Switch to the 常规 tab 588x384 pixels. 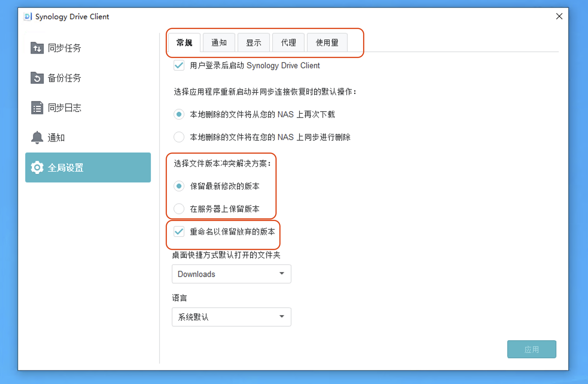pos(184,43)
